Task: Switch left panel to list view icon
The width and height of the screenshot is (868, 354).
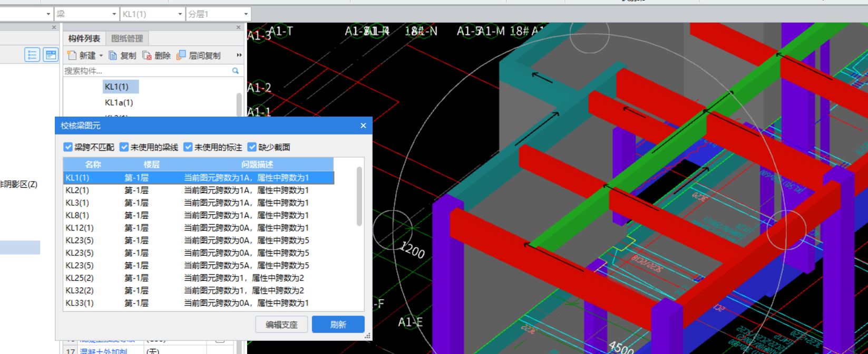Action: [x=33, y=55]
